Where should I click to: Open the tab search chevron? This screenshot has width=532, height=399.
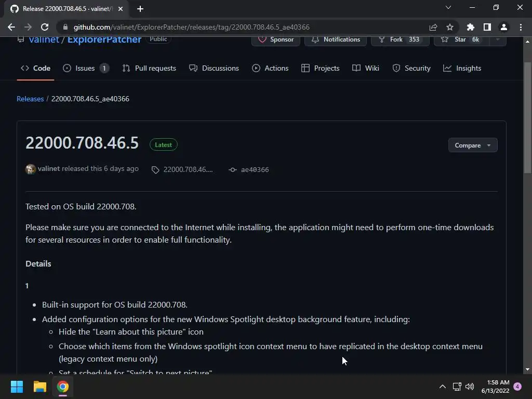pos(448,7)
